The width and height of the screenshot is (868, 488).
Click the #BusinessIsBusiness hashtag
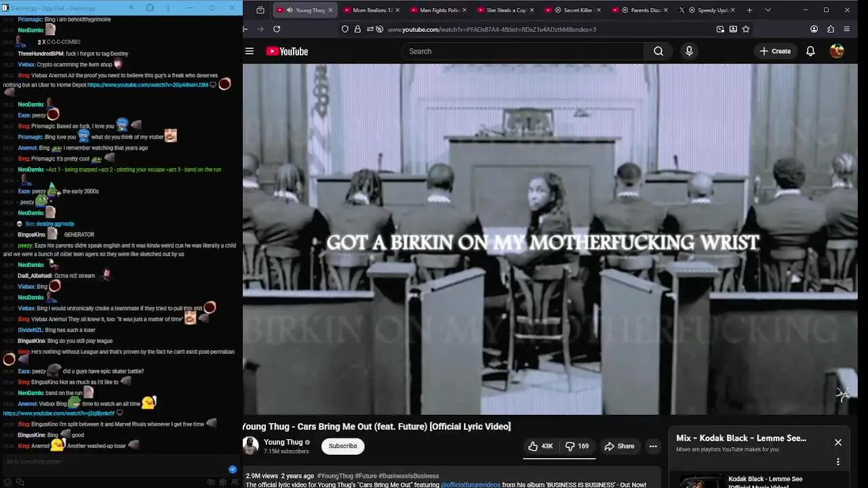click(x=408, y=476)
